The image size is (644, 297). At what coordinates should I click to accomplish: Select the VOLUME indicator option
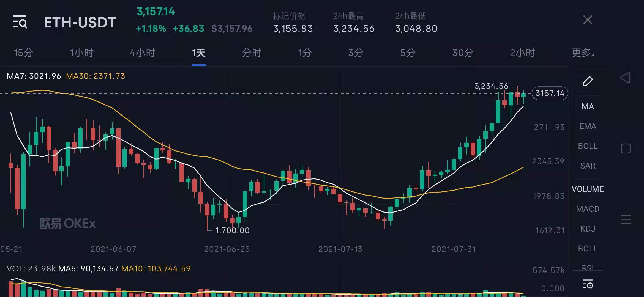588,189
